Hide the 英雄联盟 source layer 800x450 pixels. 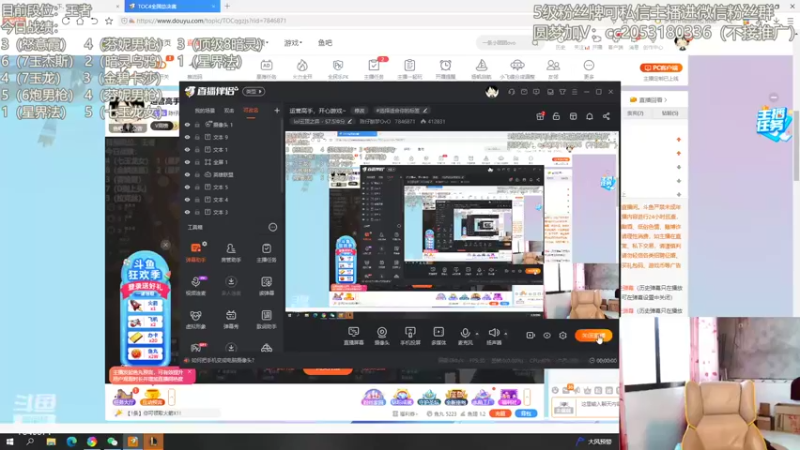[187, 174]
